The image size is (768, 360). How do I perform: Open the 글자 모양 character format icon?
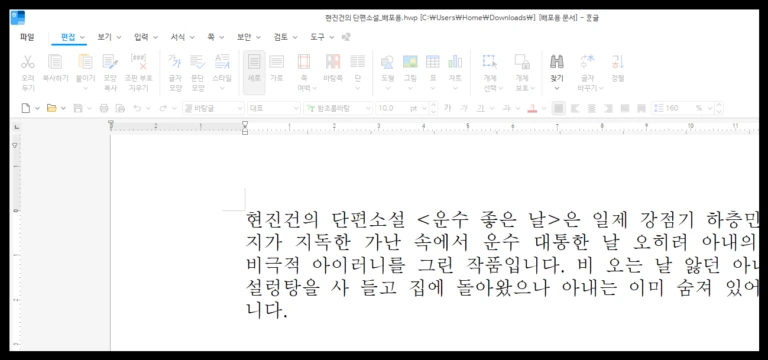[175, 62]
